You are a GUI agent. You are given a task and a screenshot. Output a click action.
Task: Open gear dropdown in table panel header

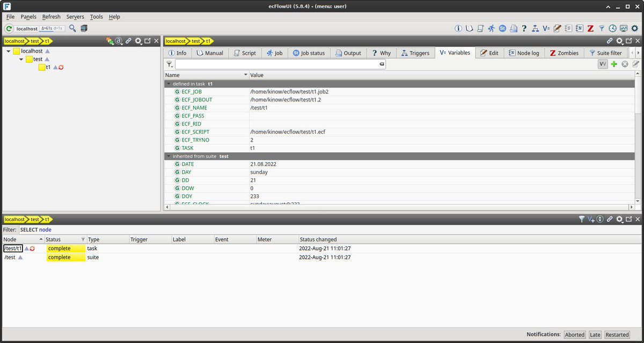tap(620, 219)
